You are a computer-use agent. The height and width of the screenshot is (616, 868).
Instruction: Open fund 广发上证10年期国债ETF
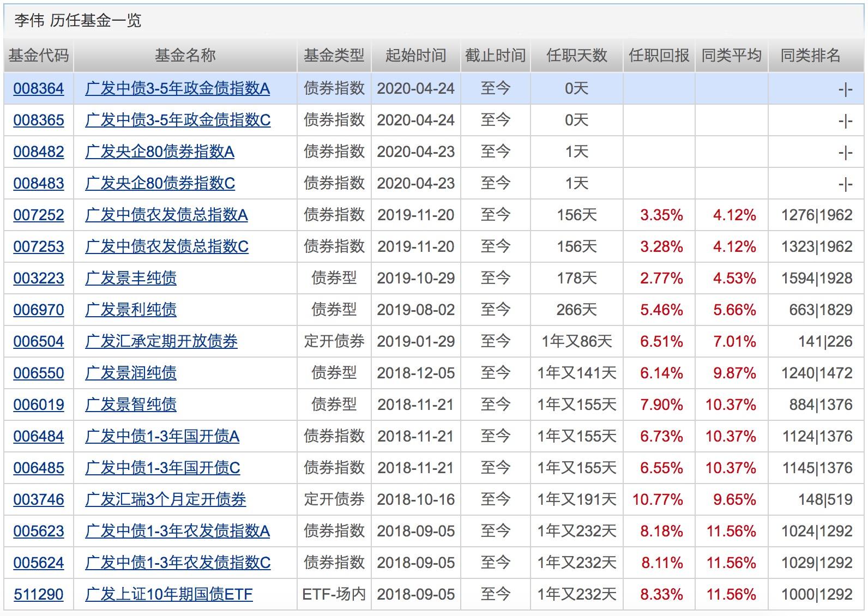click(169, 594)
